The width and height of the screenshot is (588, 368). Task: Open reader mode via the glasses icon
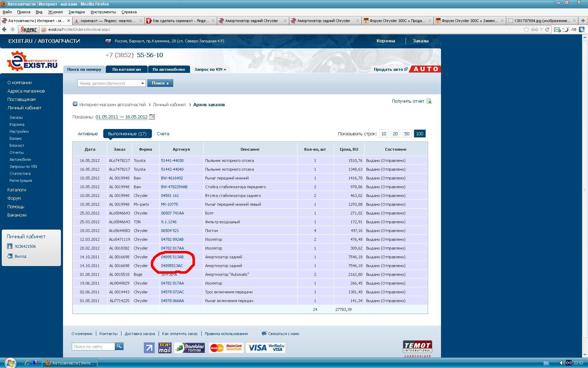tap(534, 29)
